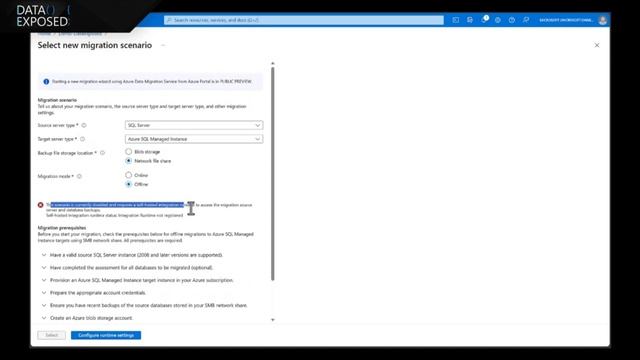The width and height of the screenshot is (640, 360).
Task: Click the 'Migration prerequisites' section heading
Action: (x=62, y=228)
